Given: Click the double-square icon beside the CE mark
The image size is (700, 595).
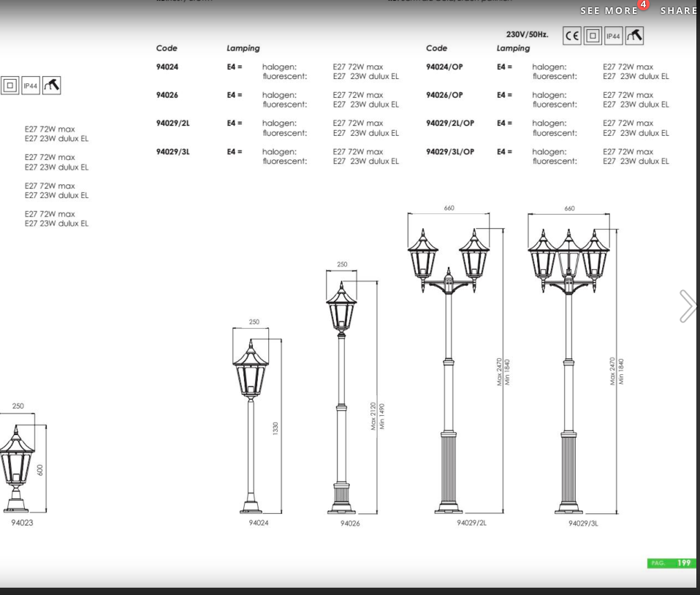Looking at the screenshot, I should pos(593,35).
